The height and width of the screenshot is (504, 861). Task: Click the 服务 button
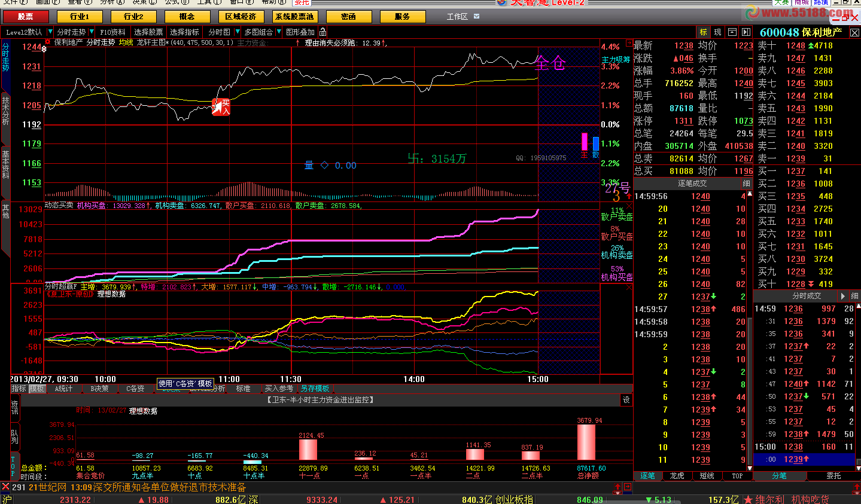[402, 17]
